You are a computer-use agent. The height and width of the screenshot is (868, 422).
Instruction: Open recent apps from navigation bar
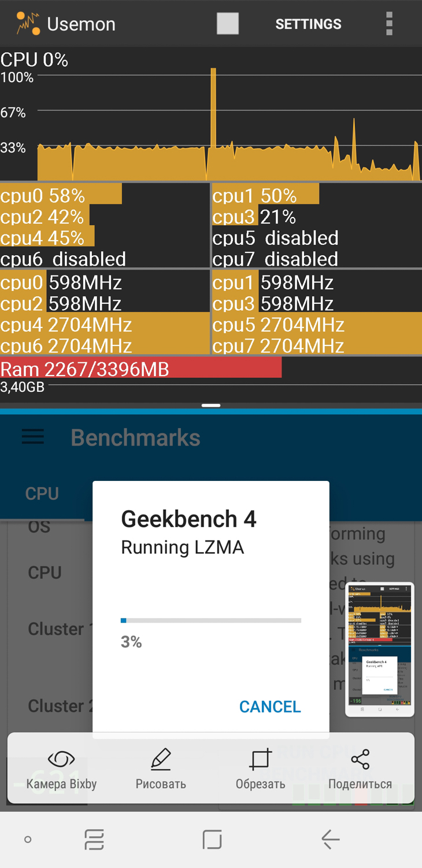(x=94, y=840)
